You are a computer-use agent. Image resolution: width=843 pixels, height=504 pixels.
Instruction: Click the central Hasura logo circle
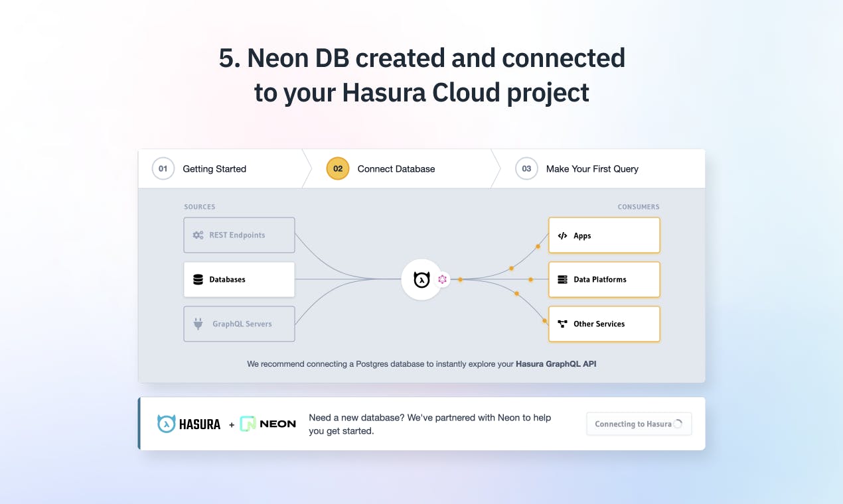pos(421,279)
